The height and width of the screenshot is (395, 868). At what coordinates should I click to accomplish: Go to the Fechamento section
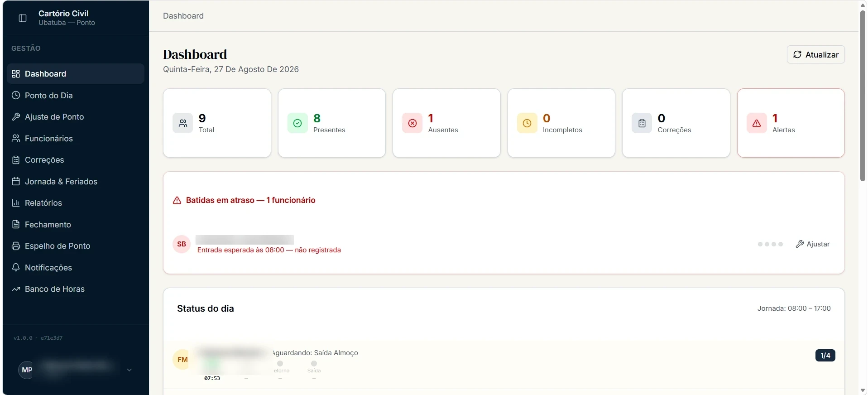76,225
